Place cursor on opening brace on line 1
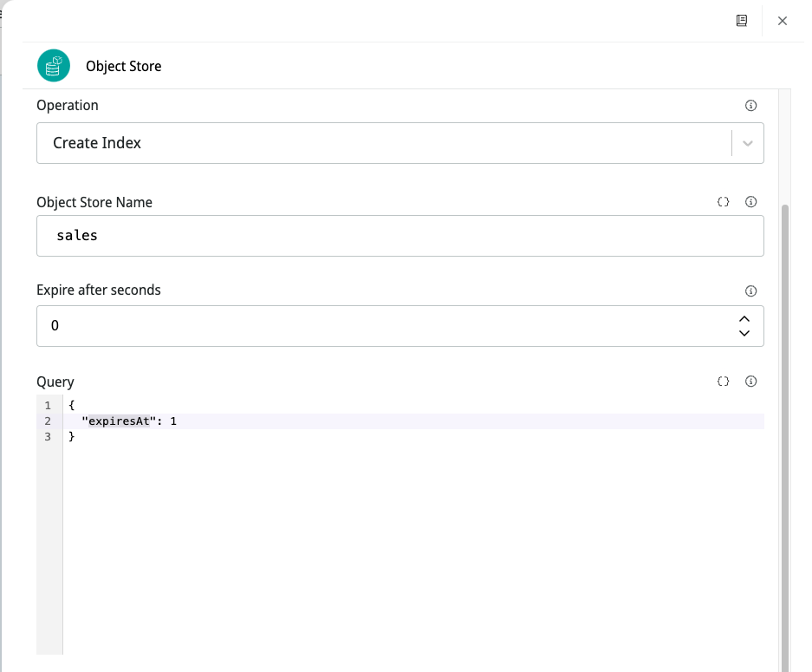Screen dimensions: 812x672 [72, 405]
